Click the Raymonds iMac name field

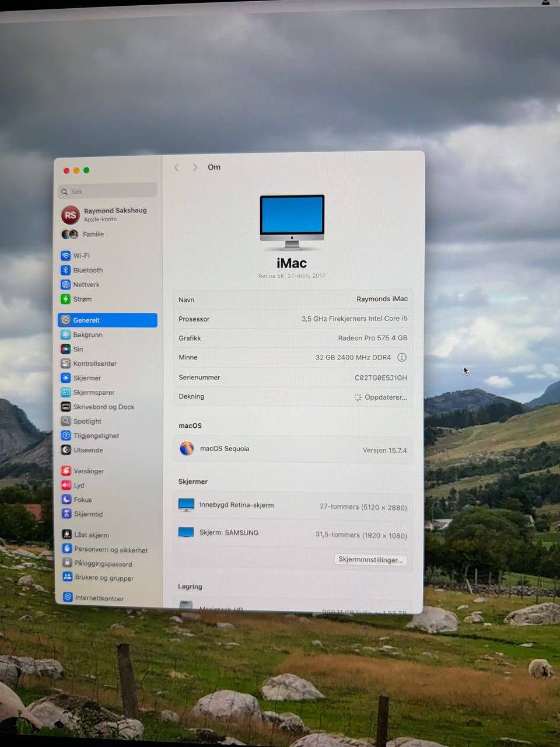tap(382, 299)
